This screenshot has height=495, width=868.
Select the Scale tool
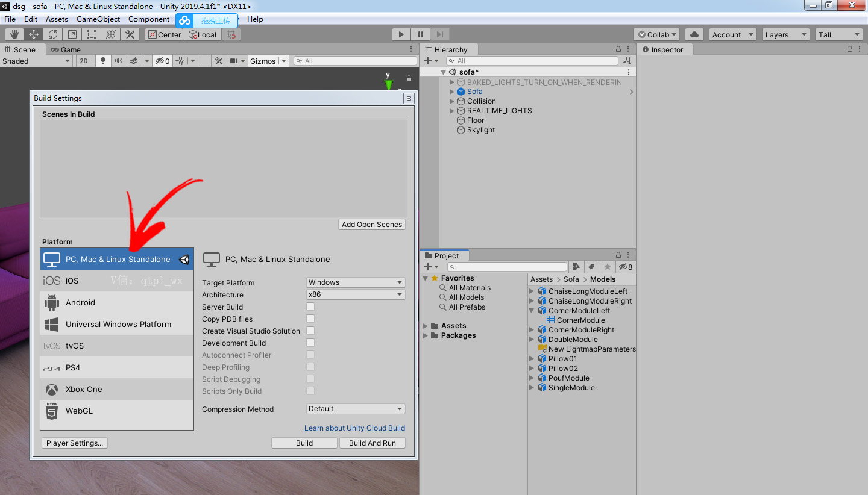pos(72,34)
